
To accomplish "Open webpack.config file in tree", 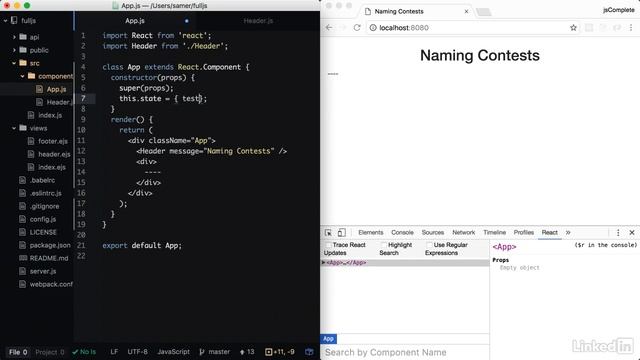I will [51, 284].
